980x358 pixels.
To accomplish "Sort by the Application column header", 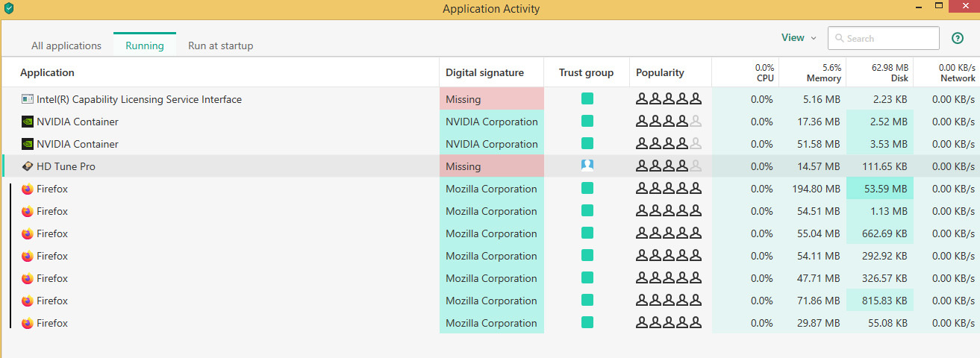I will pyautogui.click(x=47, y=72).
